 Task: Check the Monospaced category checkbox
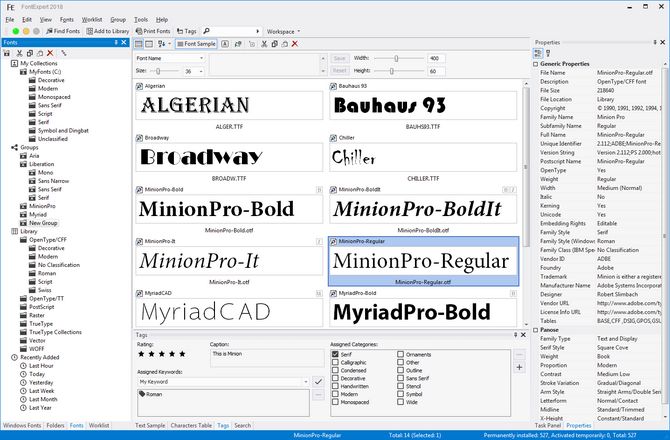[335, 402]
